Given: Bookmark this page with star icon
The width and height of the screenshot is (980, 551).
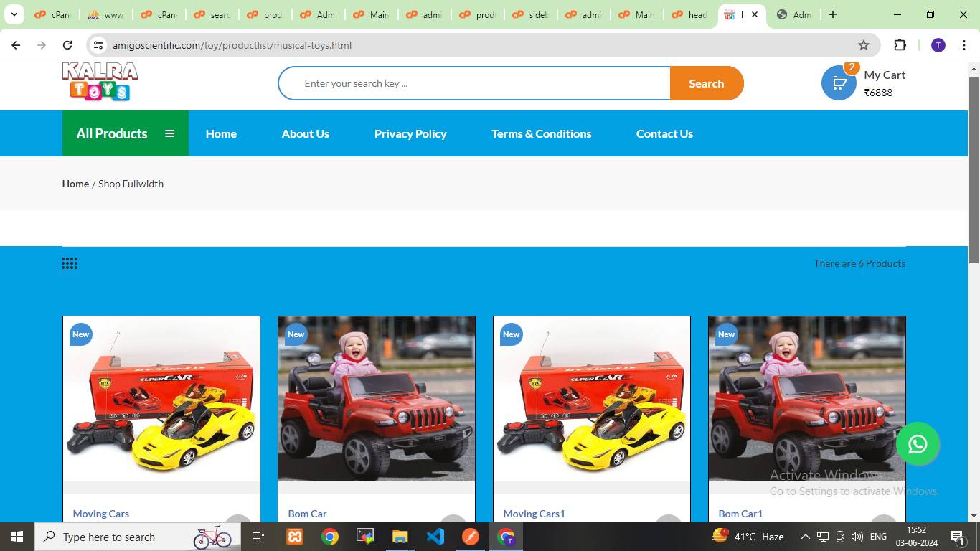Looking at the screenshot, I should [864, 45].
